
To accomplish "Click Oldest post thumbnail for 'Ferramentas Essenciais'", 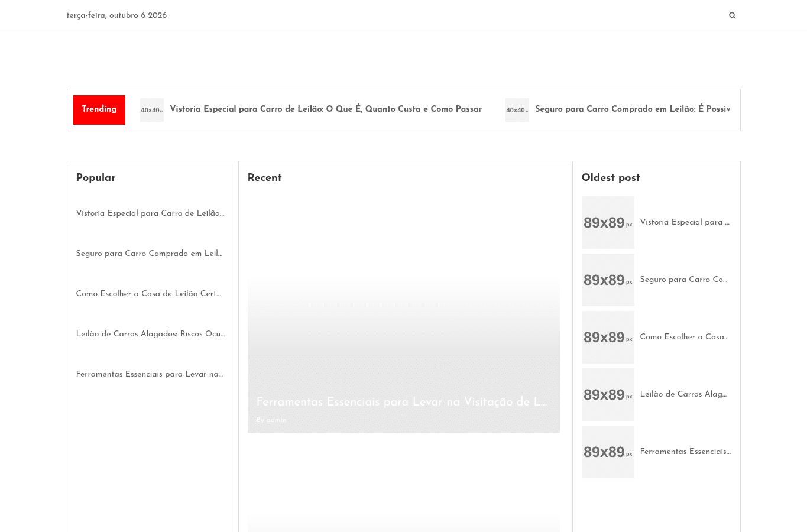I will (608, 452).
